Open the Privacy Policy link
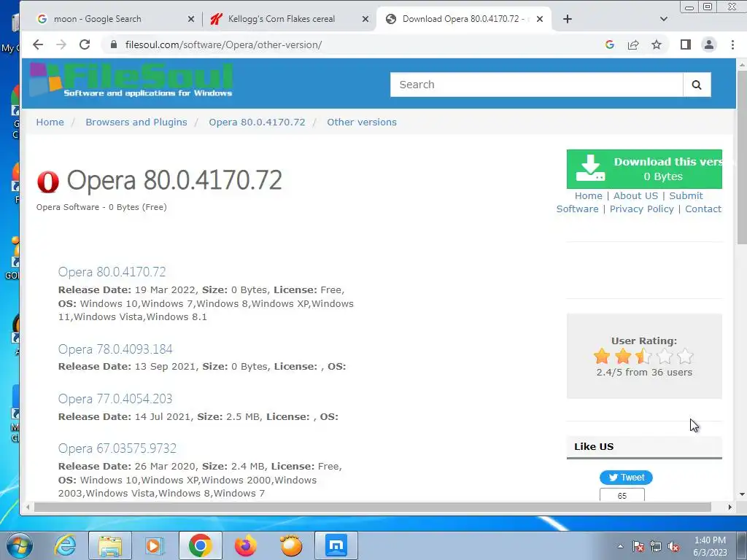This screenshot has width=747, height=560. coord(642,209)
